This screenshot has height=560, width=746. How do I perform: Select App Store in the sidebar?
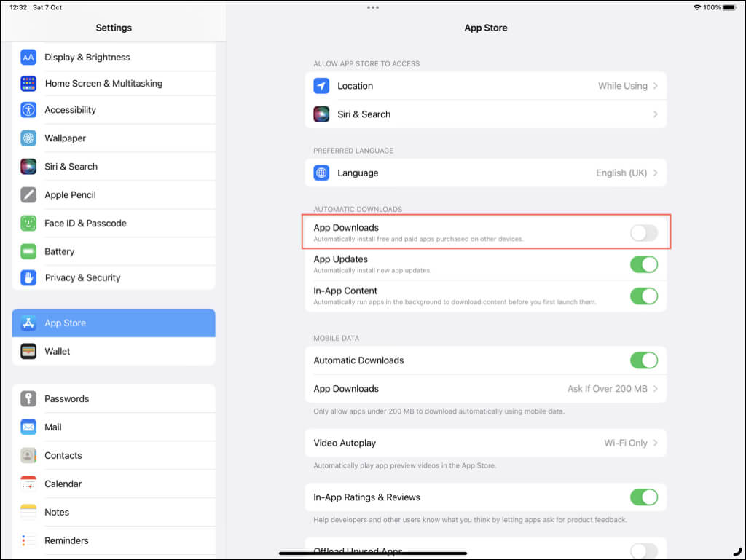tap(113, 323)
